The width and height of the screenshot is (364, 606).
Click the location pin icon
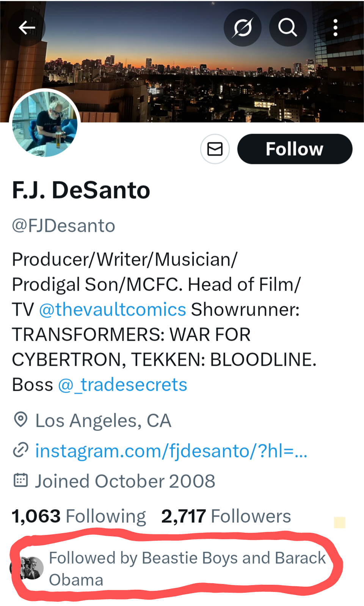pyautogui.click(x=20, y=420)
